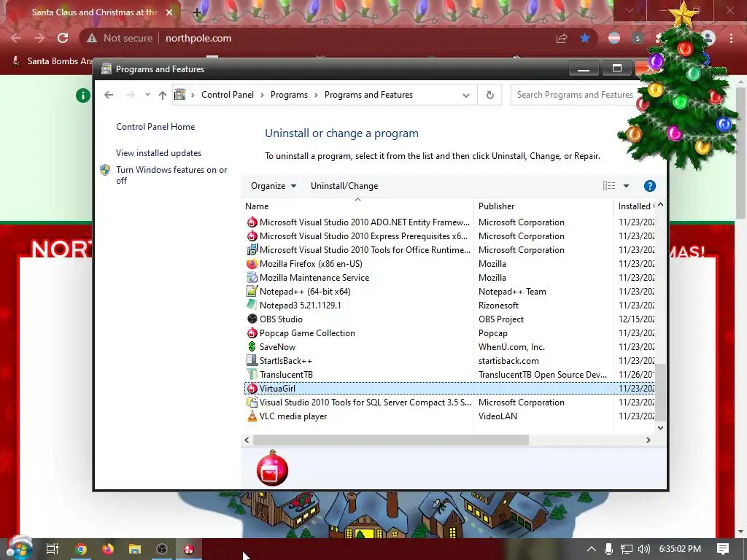Select Microsoft Visual Studio 2010 Tools for Office row
The image size is (747, 560).
click(449, 250)
